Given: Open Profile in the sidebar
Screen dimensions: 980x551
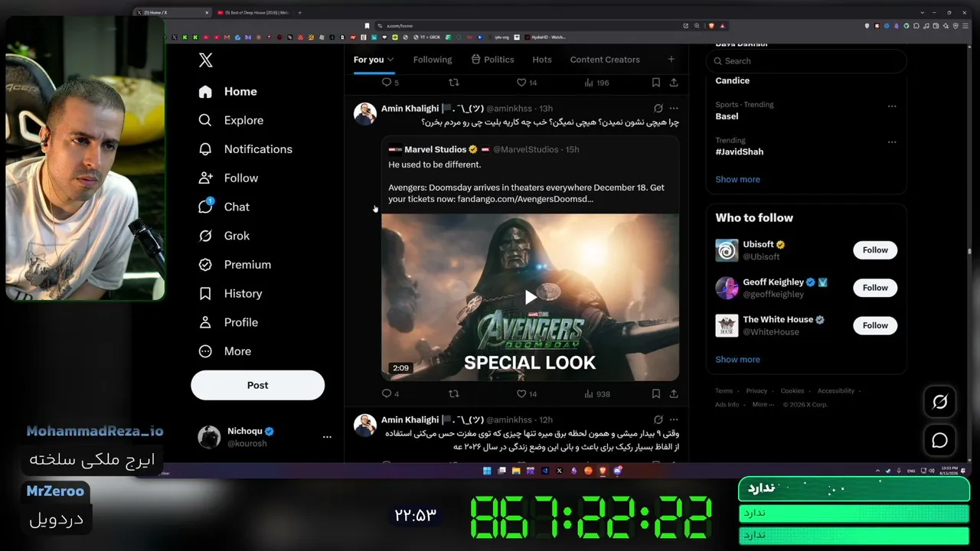Looking at the screenshot, I should click(227, 323).
